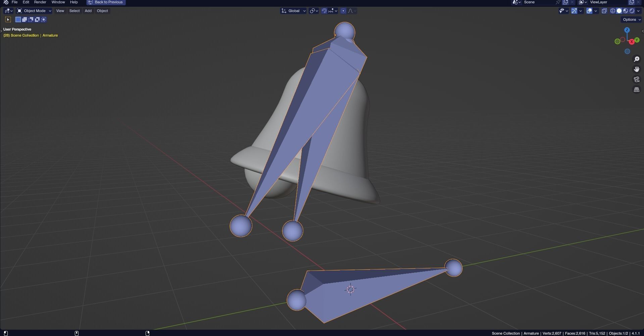The image size is (644, 336).
Task: Click the zoom view magnifier icon
Action: (x=637, y=59)
